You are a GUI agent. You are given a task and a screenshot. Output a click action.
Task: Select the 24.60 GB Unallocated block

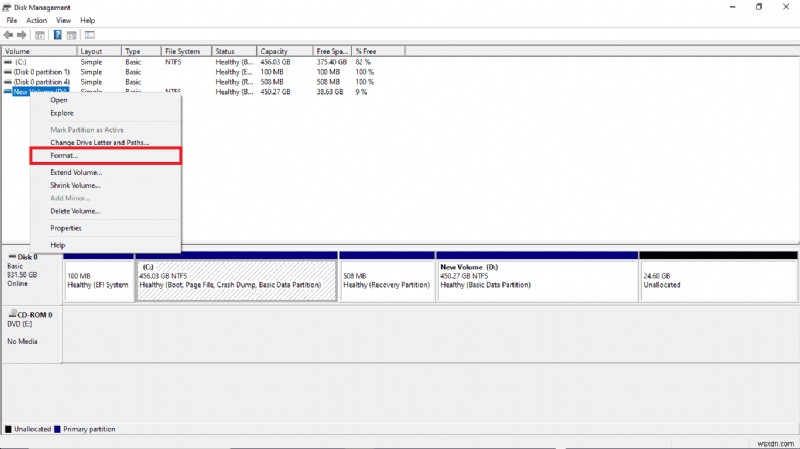click(718, 276)
